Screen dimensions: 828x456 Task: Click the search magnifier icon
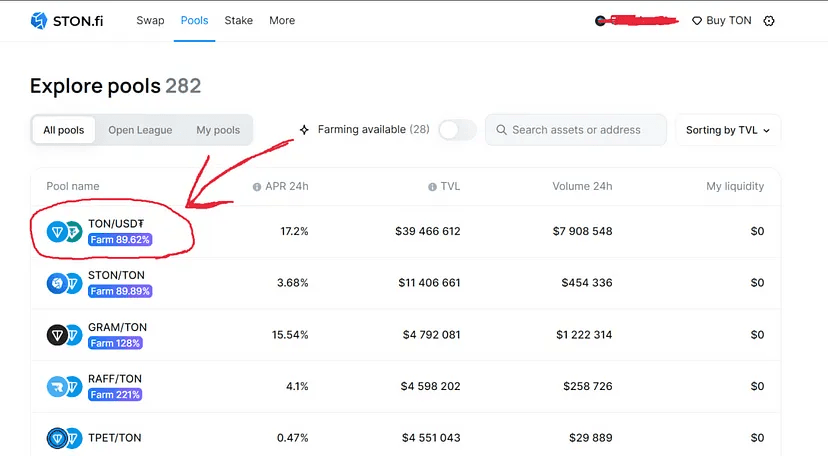(x=501, y=130)
